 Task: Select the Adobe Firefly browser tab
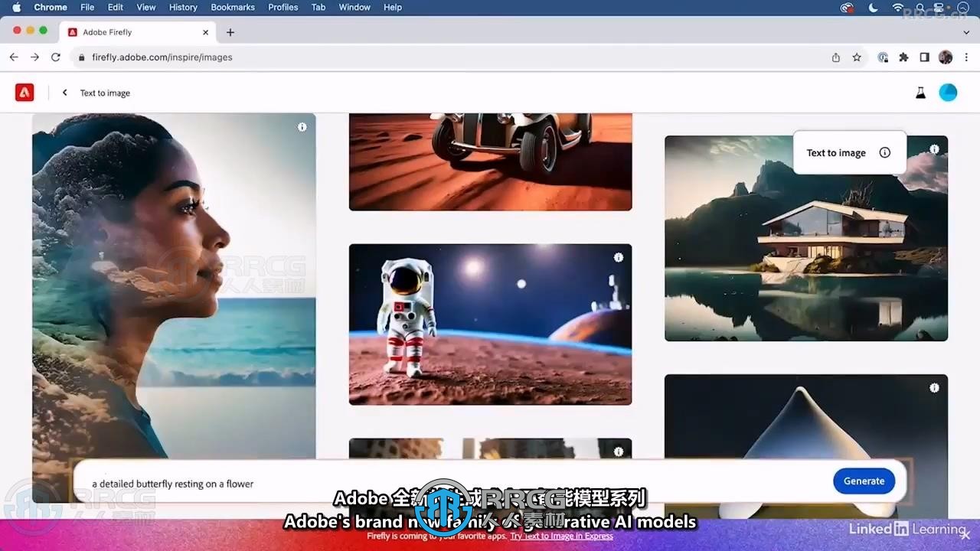click(138, 32)
